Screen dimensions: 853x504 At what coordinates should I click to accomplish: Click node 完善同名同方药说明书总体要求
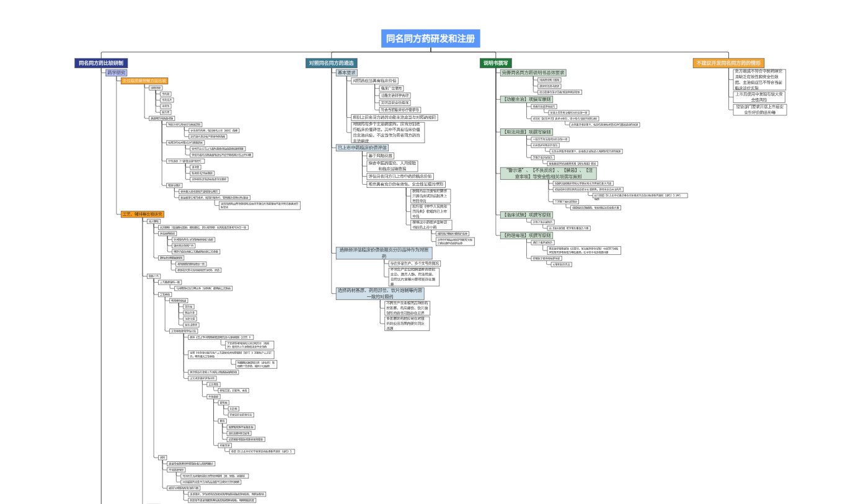click(533, 73)
